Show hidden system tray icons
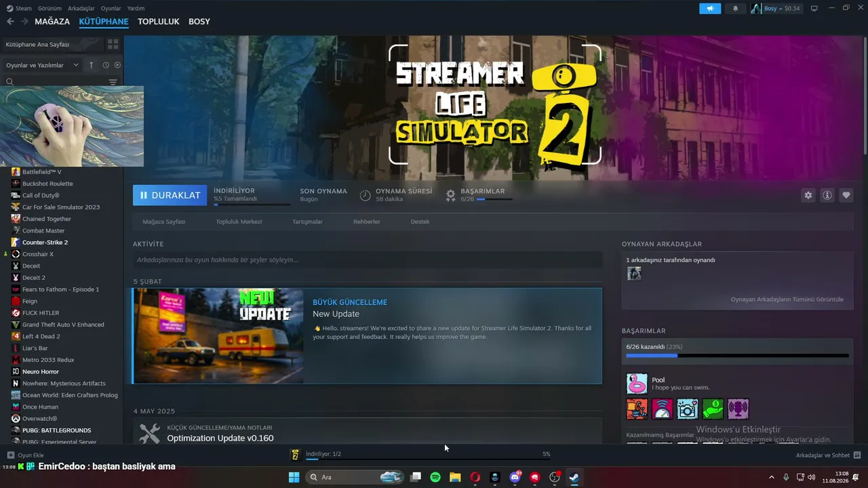 coord(771,477)
